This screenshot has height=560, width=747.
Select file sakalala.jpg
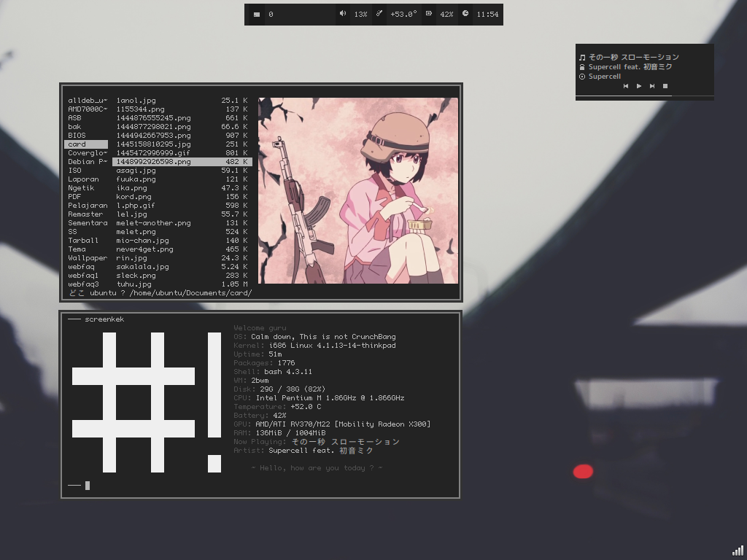click(142, 267)
